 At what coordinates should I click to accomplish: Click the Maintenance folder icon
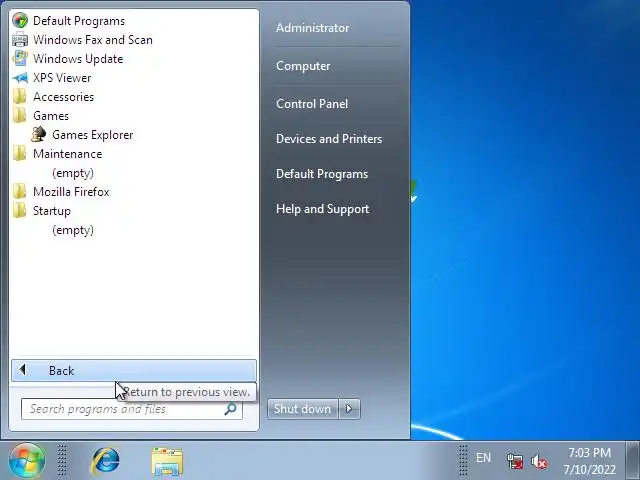(x=19, y=153)
